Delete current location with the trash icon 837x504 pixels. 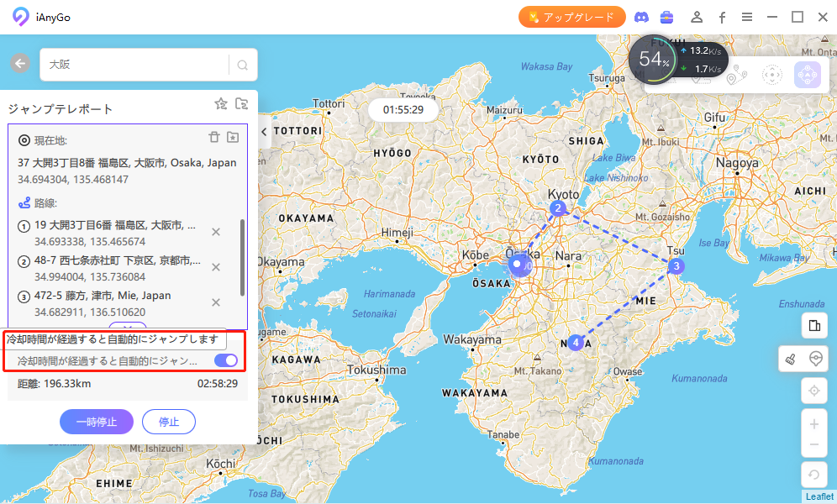[x=214, y=137]
